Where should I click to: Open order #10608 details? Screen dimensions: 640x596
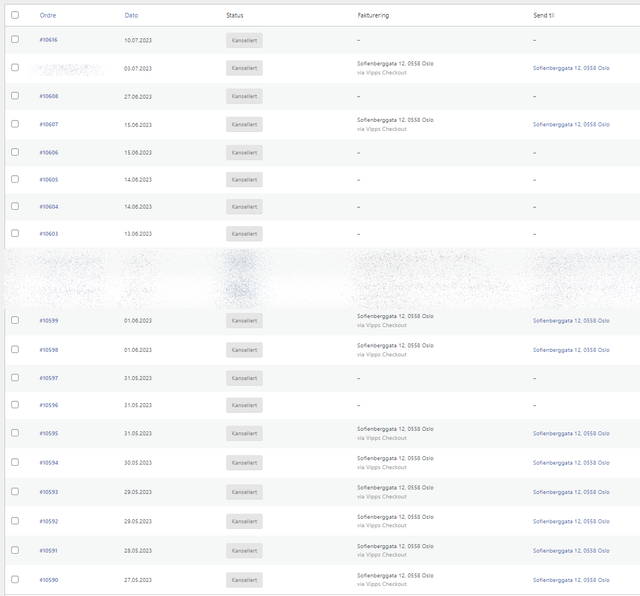49,96
